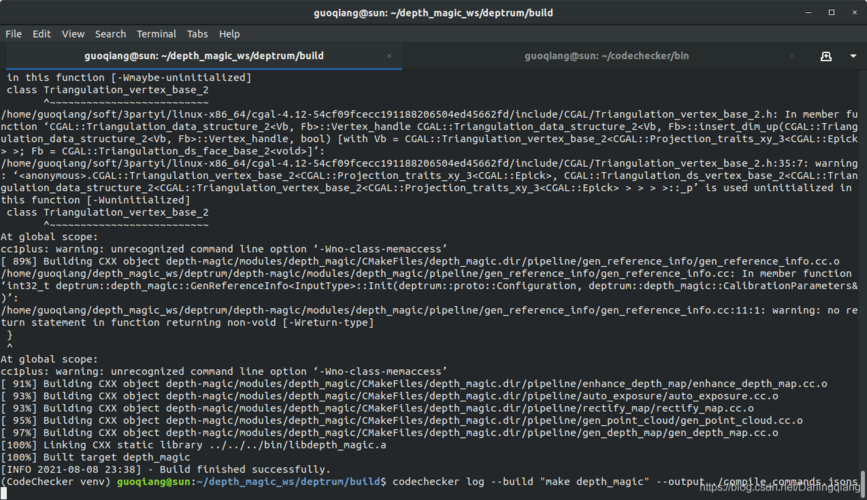Close the deptrum/build terminal tab

tap(389, 56)
